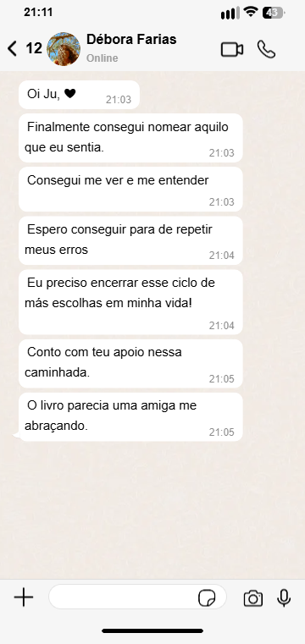Open Débora Farias profile picture
This screenshot has width=305, height=644.
click(x=64, y=49)
